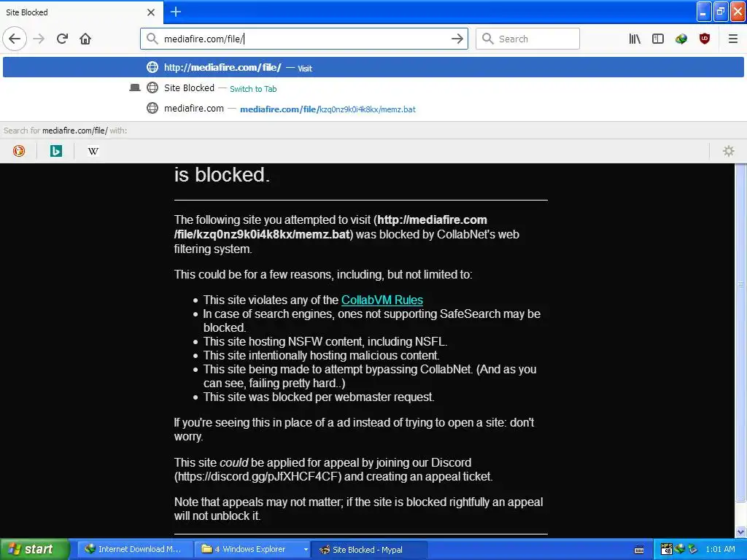The height and width of the screenshot is (560, 747).
Task: Show the sidebars icon
Action: pos(658,39)
